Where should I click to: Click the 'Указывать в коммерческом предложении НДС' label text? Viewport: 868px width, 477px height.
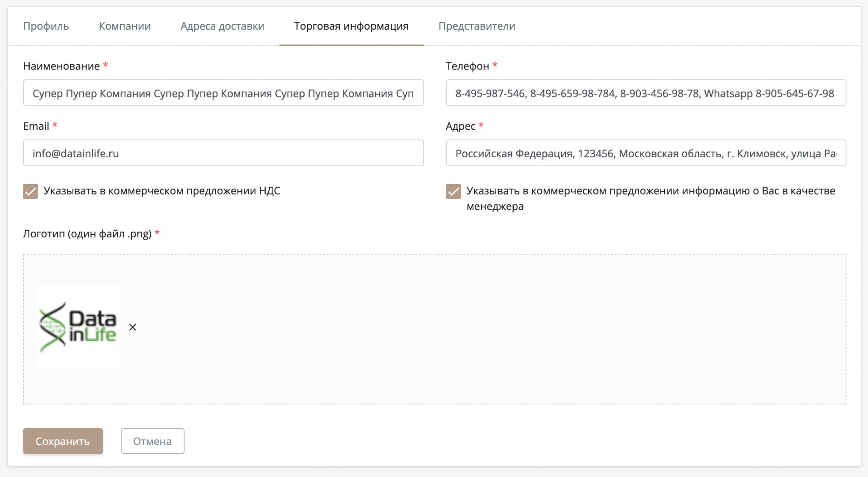coord(161,191)
